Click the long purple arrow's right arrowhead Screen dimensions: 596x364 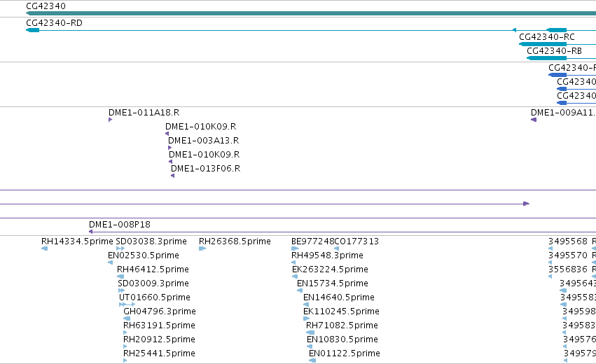pos(527,204)
